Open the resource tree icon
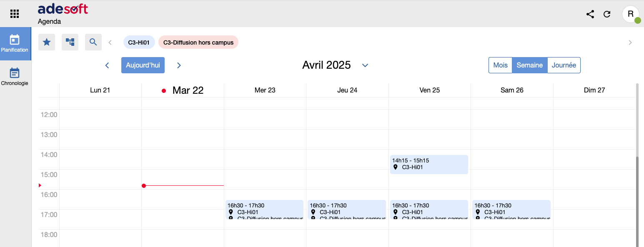This screenshot has height=247, width=644. point(70,42)
